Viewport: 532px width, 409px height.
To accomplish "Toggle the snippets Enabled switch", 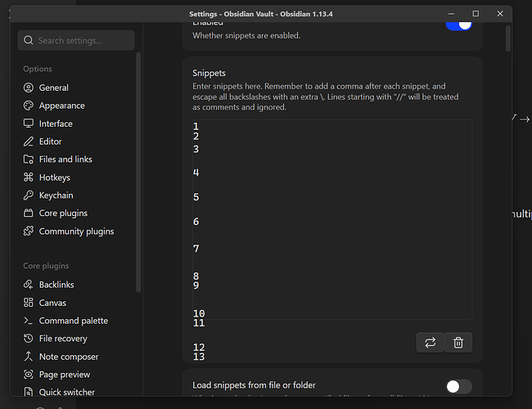I will 458,26.
